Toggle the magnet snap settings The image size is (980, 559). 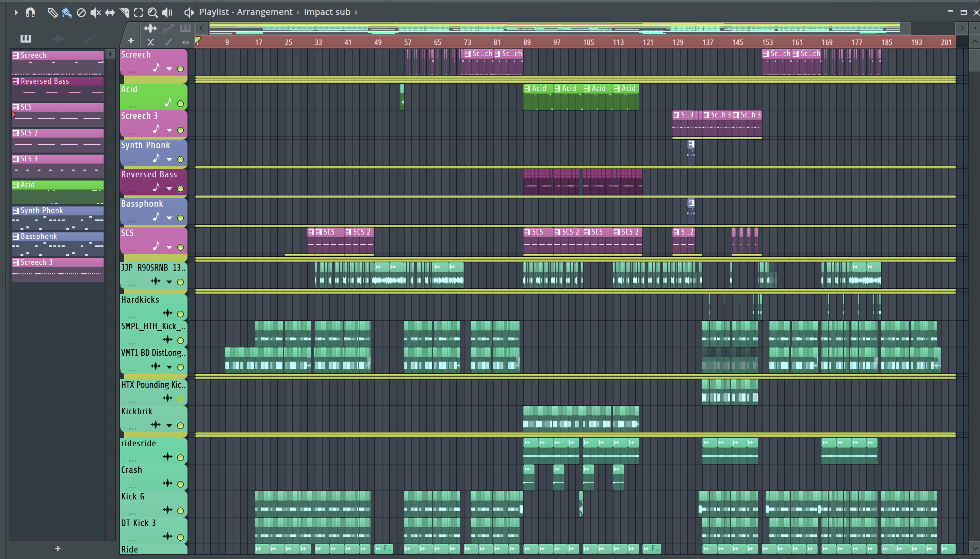click(30, 12)
